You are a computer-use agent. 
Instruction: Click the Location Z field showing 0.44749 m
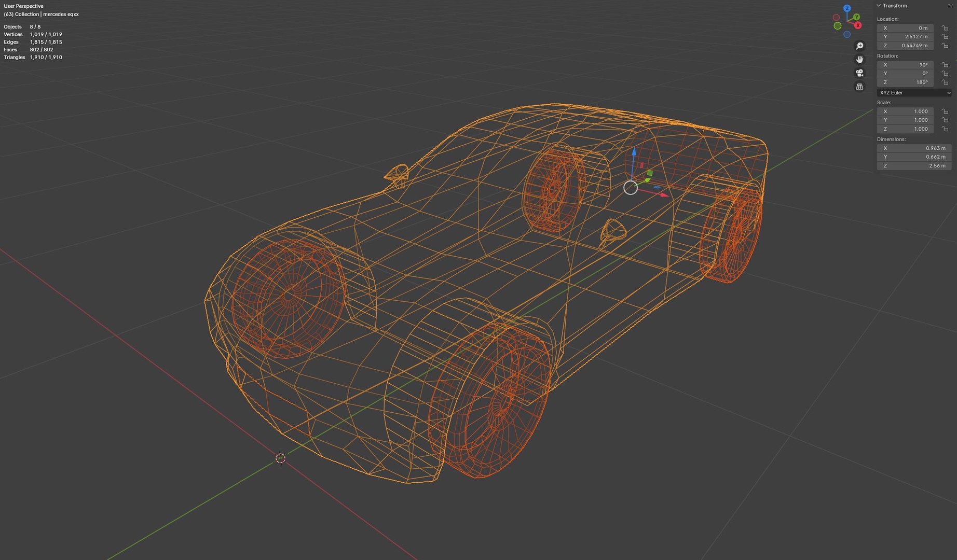coord(905,46)
